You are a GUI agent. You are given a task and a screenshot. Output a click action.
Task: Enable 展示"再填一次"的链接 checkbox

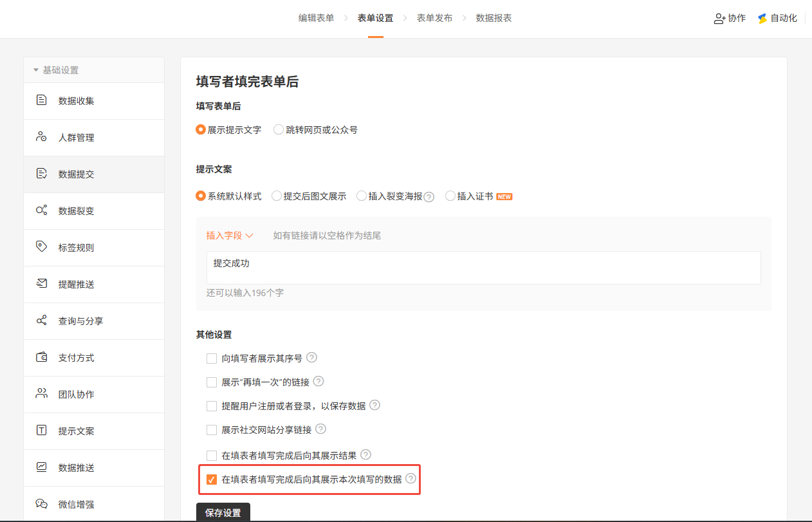212,382
